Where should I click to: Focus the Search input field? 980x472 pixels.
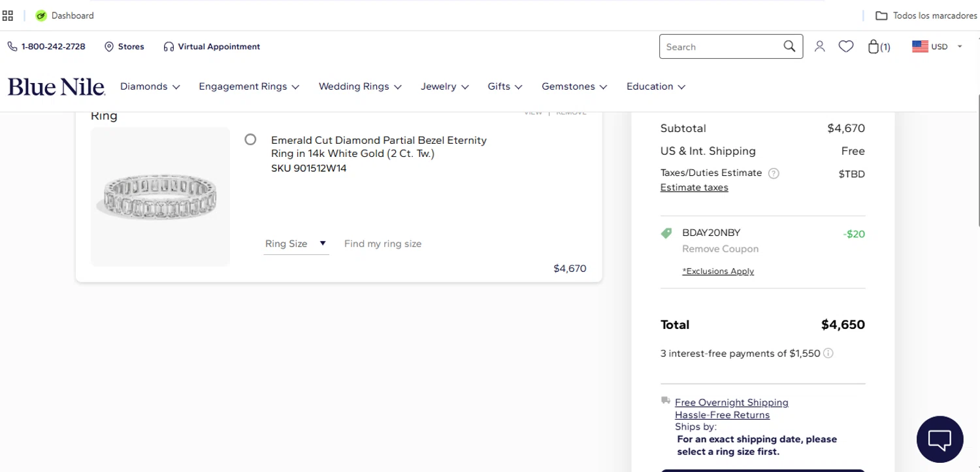(721, 46)
